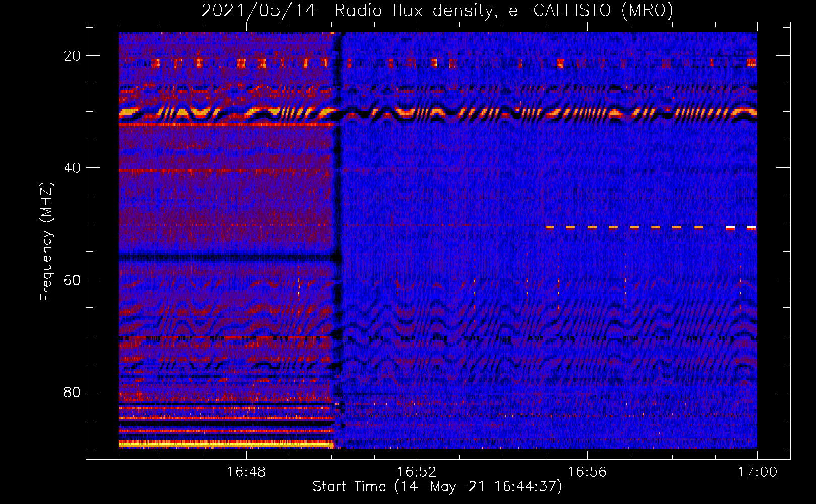Click the 80 frequency tick label
This screenshot has height=504, width=816.
pyautogui.click(x=72, y=392)
